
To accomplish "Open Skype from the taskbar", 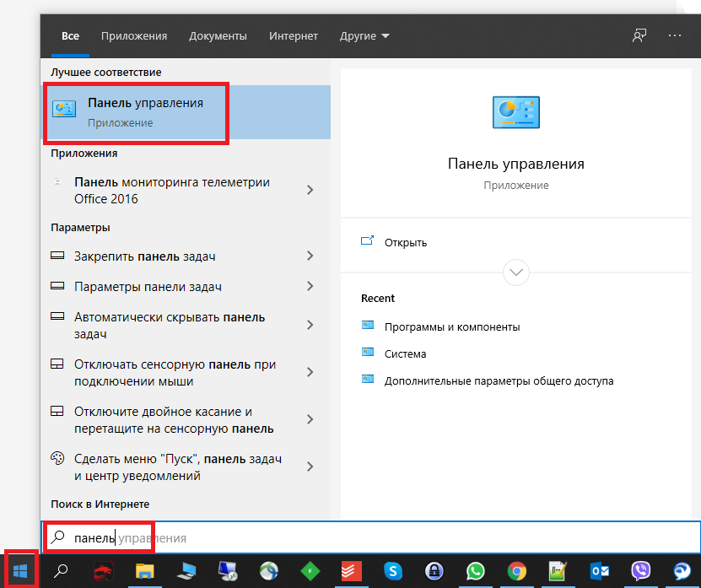I will point(393,571).
